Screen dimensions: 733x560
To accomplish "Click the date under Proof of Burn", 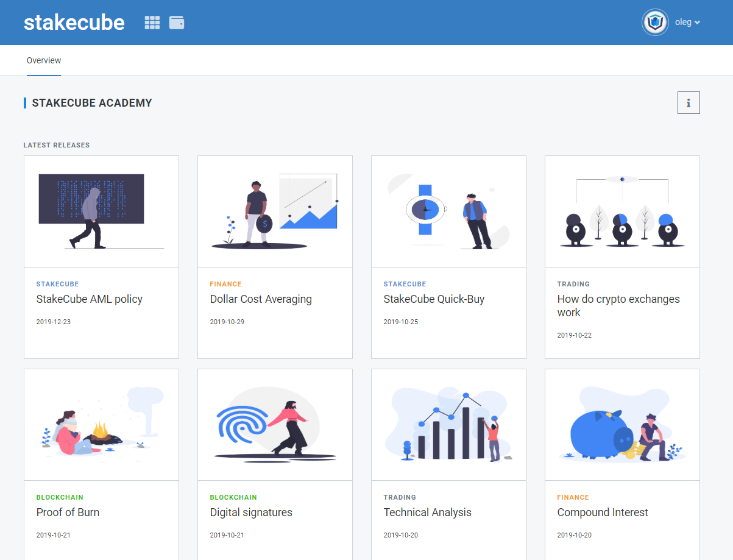I will pos(54,535).
